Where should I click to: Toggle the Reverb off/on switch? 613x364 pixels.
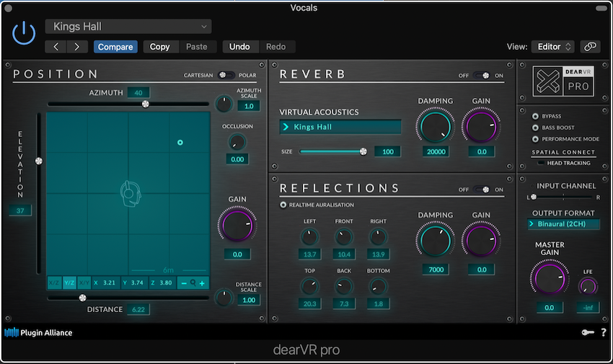point(482,76)
